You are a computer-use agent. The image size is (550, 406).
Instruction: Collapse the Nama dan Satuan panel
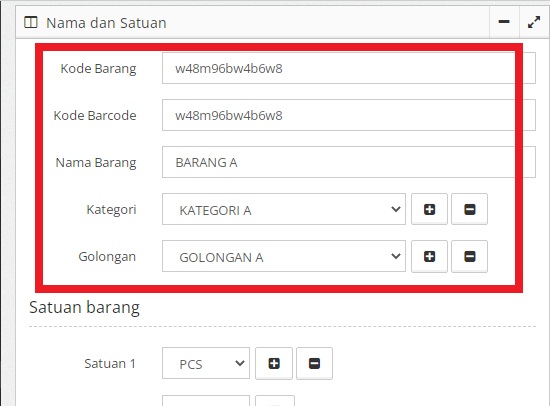pos(504,22)
